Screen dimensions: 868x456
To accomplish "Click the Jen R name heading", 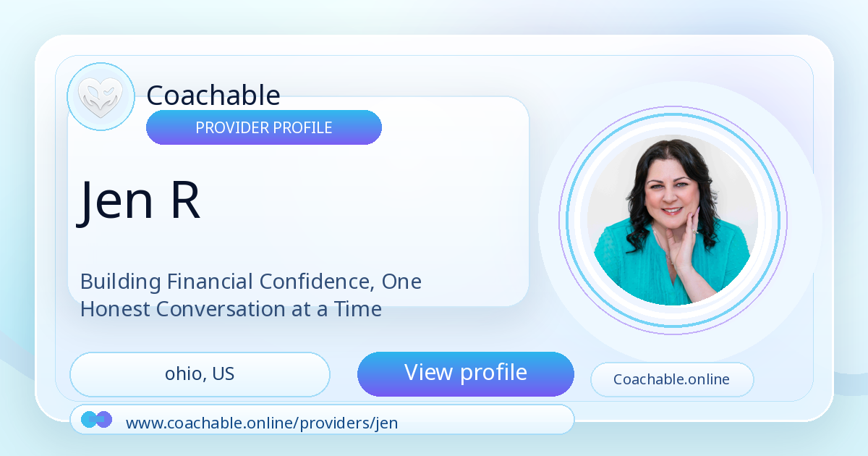I will (139, 200).
